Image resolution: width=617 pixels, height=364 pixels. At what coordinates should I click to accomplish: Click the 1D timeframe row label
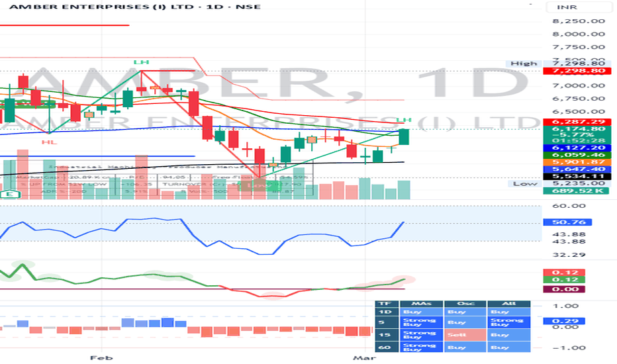tap(387, 312)
